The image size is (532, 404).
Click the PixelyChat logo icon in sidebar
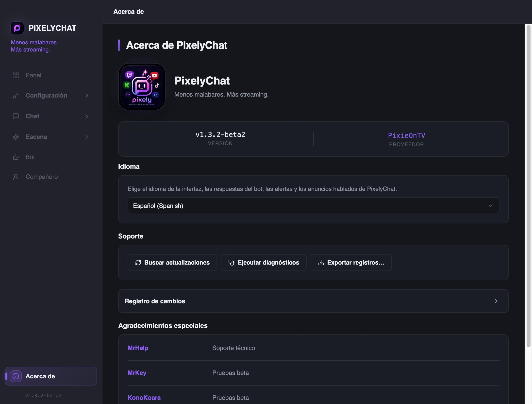click(x=17, y=28)
